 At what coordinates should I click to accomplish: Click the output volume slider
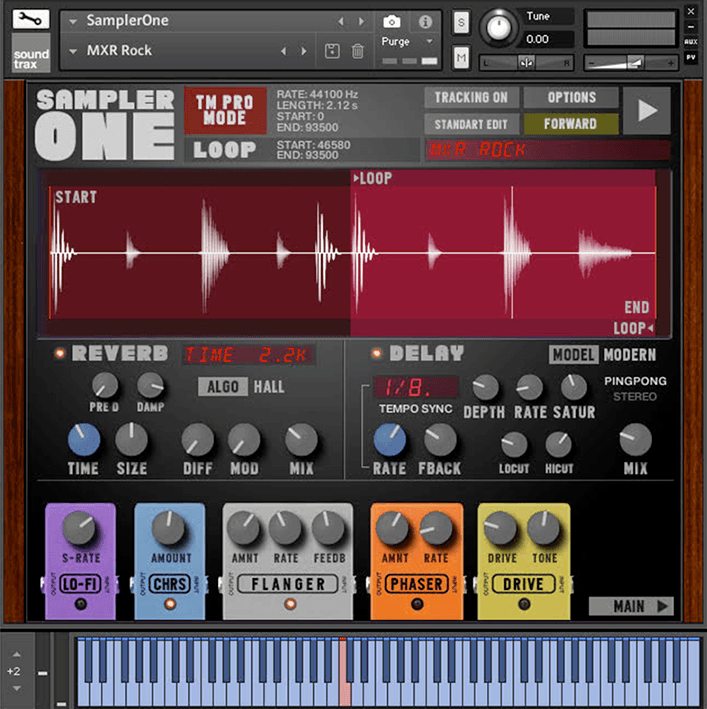click(x=631, y=63)
